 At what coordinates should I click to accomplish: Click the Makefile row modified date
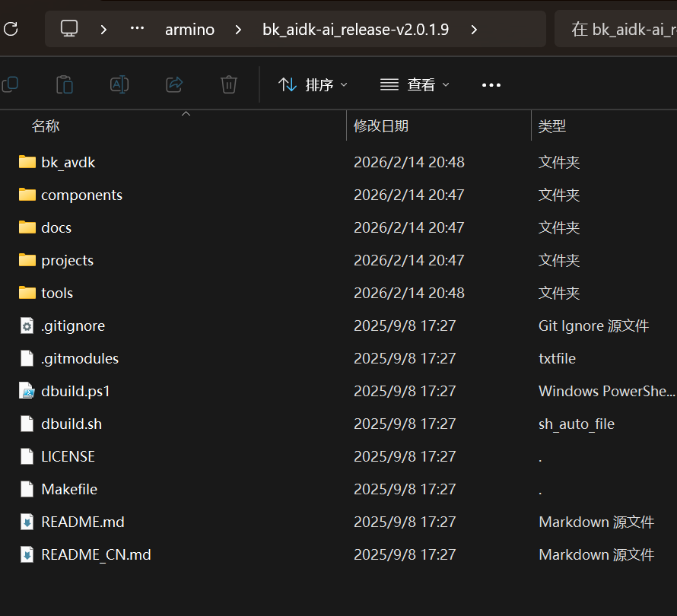405,489
